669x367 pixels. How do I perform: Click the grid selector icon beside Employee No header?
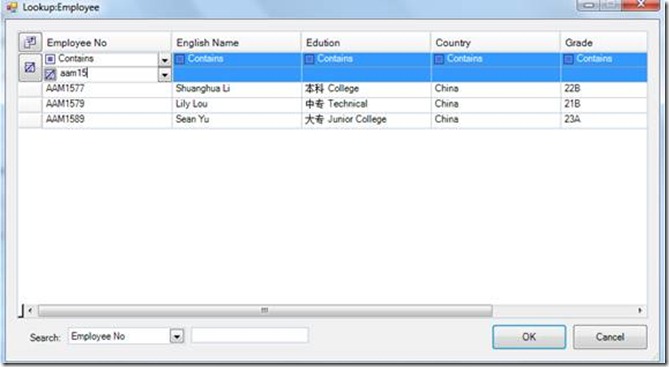(30, 42)
